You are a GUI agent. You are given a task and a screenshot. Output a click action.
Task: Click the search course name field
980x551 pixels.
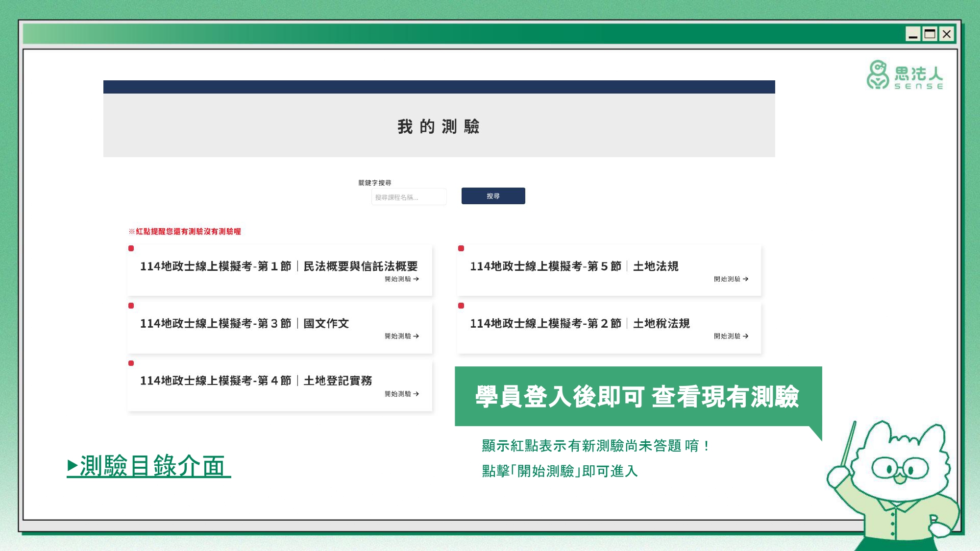409,197
